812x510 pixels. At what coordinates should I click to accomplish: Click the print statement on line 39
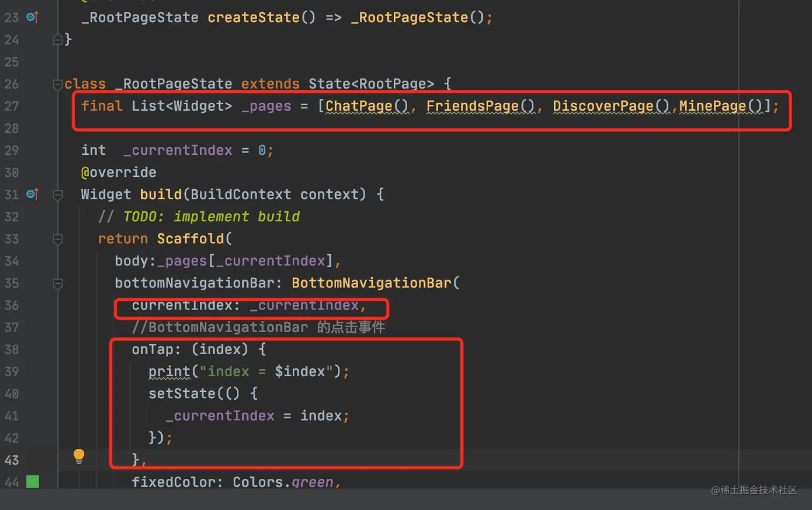click(249, 371)
